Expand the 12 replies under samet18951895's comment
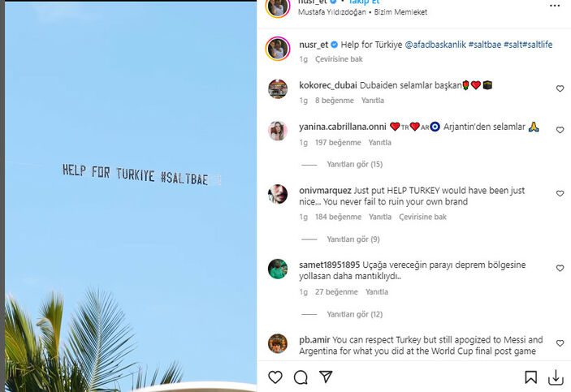This screenshot has width=571, height=392. click(x=354, y=314)
